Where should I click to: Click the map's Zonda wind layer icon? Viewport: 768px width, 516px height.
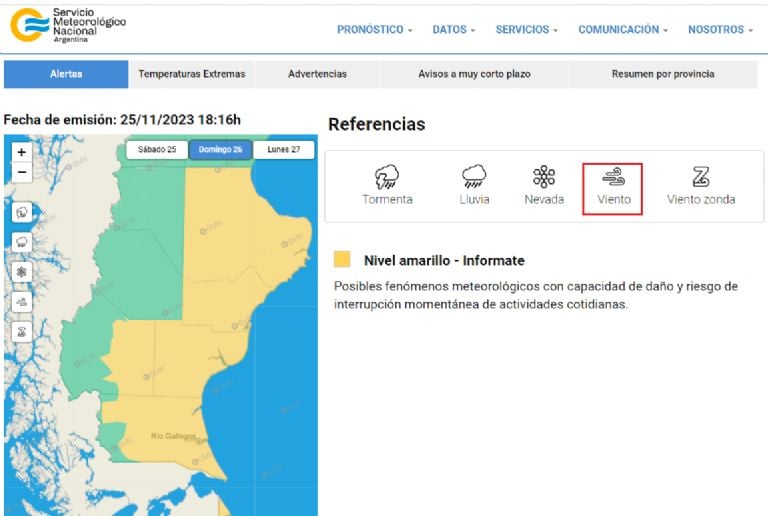click(x=22, y=332)
